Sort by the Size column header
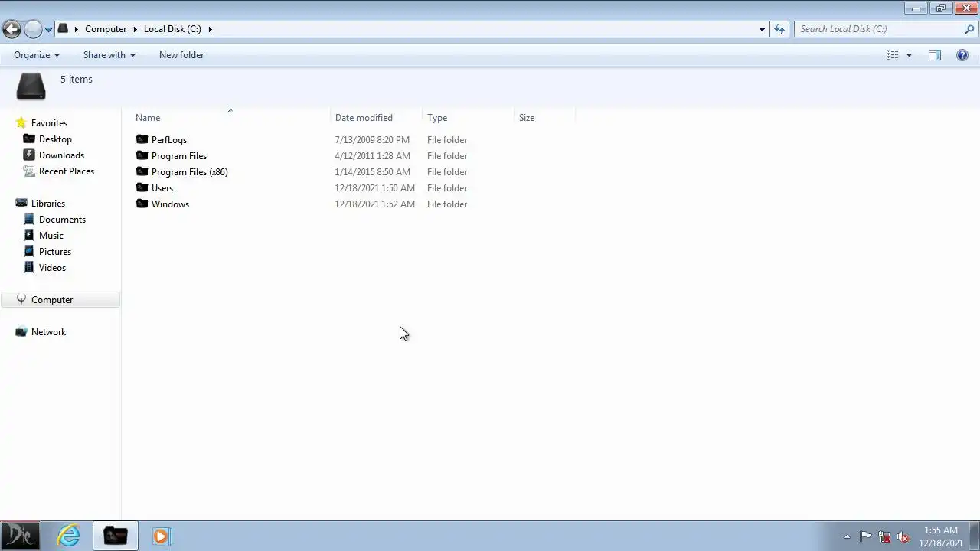This screenshot has height=551, width=980. point(527,118)
